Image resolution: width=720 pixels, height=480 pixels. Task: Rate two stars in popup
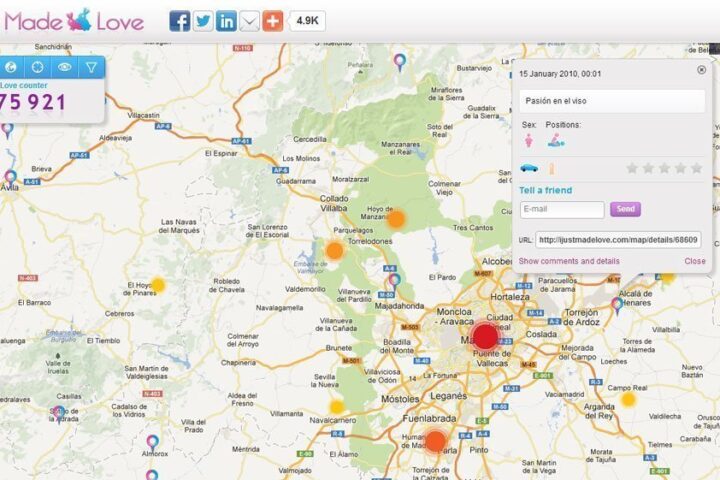648,168
